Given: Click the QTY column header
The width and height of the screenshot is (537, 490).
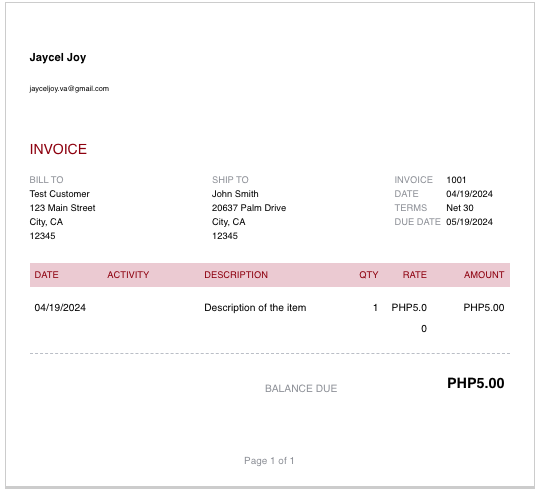Looking at the screenshot, I should click(x=369, y=275).
